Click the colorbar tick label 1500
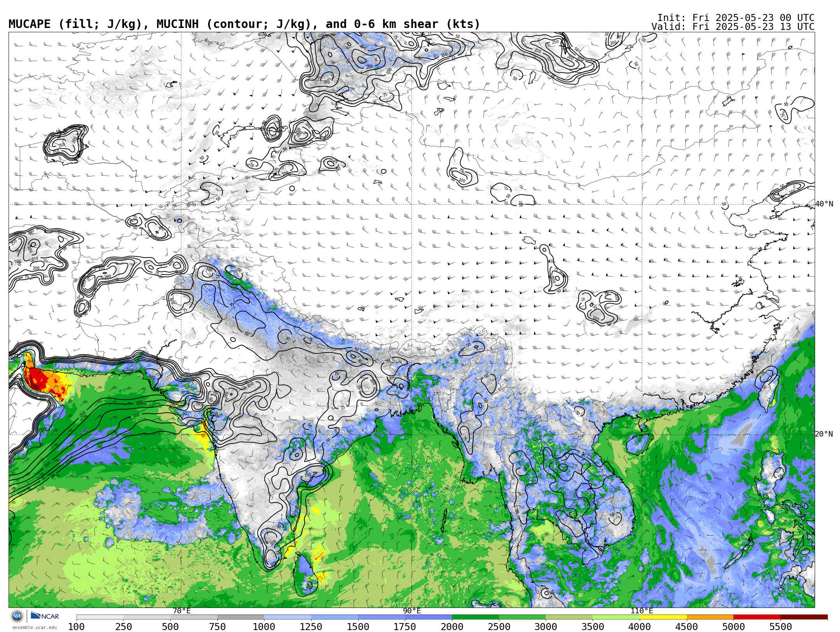 click(x=358, y=627)
